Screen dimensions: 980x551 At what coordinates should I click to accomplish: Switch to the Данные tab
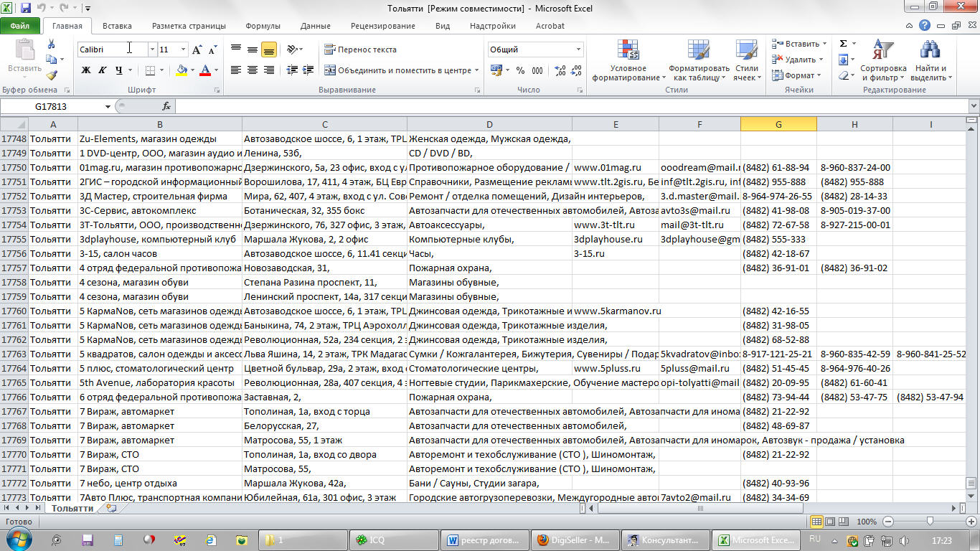[x=316, y=26]
